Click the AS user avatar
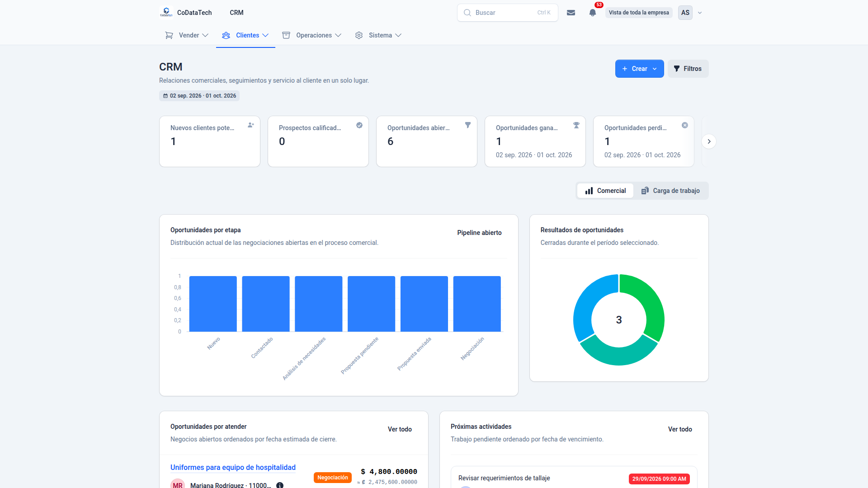The height and width of the screenshot is (488, 868). point(685,13)
